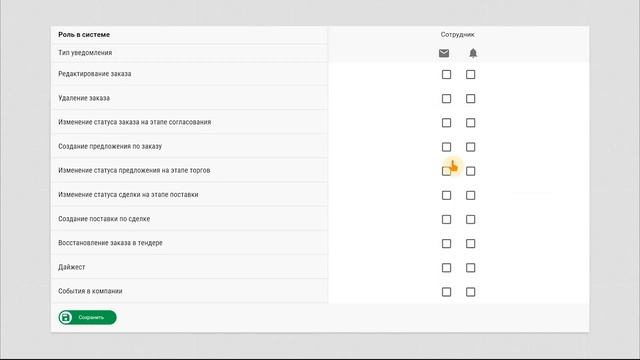Click the Создание предложения по заказу label
Viewport: 640px width, 360px height.
point(110,146)
